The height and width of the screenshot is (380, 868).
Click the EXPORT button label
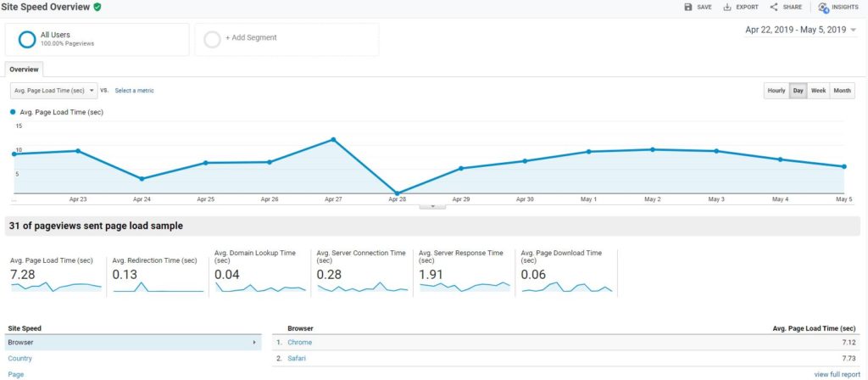[748, 7]
